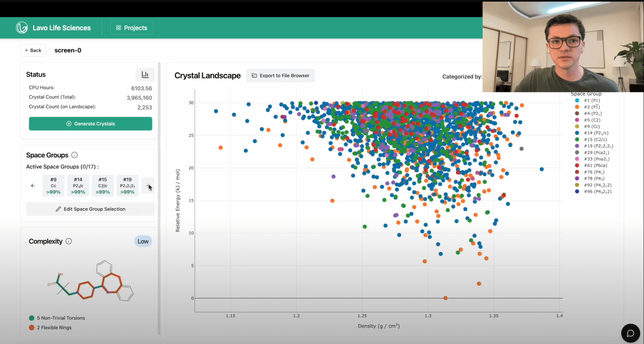
Task: Click the info icon next to Complexity
Action: tap(69, 241)
